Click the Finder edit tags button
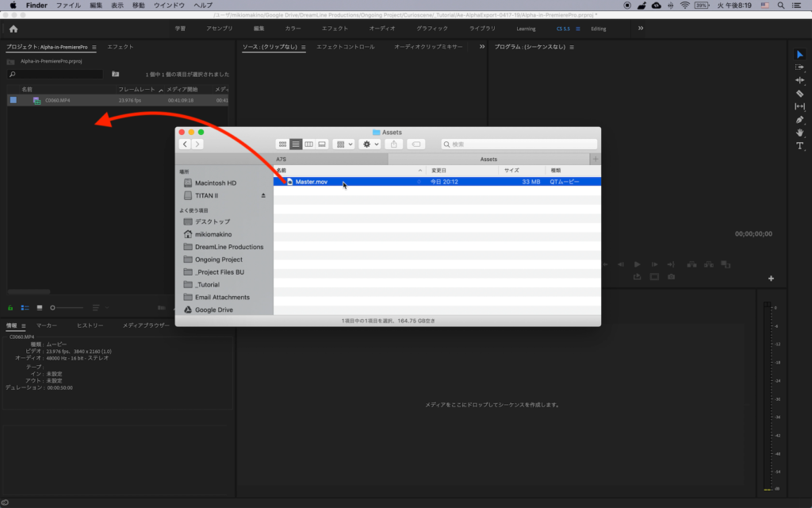 pos(416,144)
